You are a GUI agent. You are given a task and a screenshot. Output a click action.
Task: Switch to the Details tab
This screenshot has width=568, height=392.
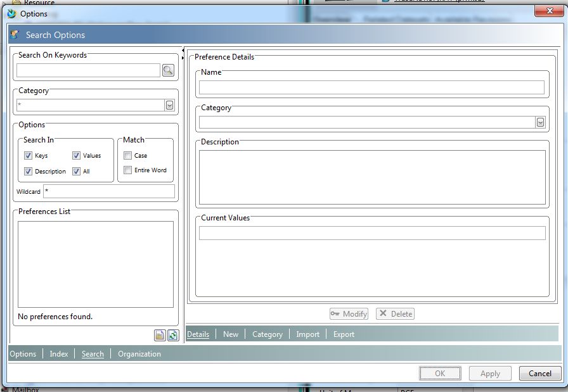[198, 334]
